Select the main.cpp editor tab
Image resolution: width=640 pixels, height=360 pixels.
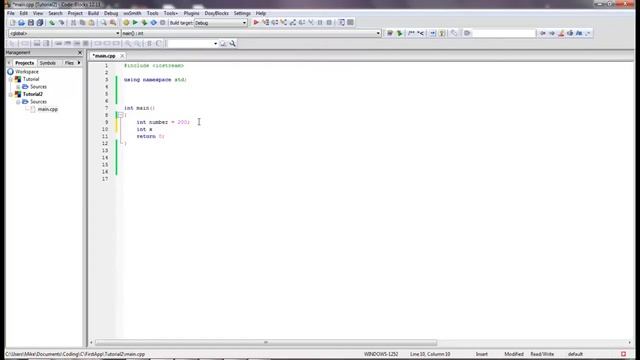click(104, 56)
